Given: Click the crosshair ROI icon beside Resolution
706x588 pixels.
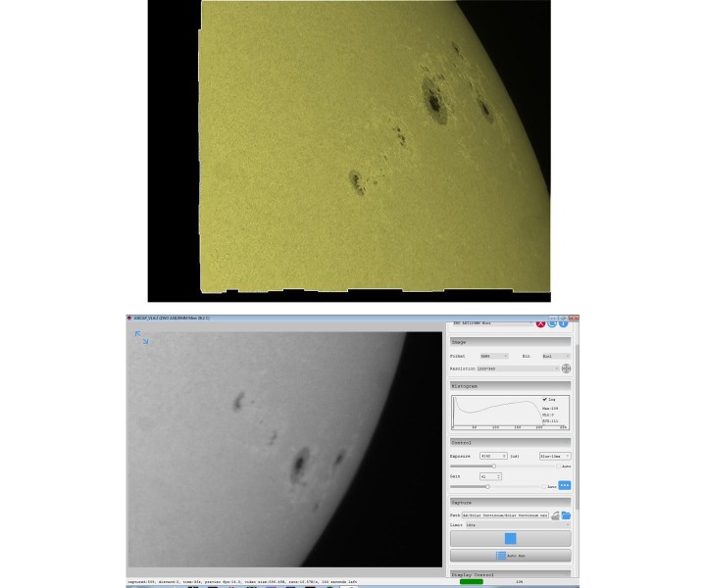Looking at the screenshot, I should coord(566,368).
